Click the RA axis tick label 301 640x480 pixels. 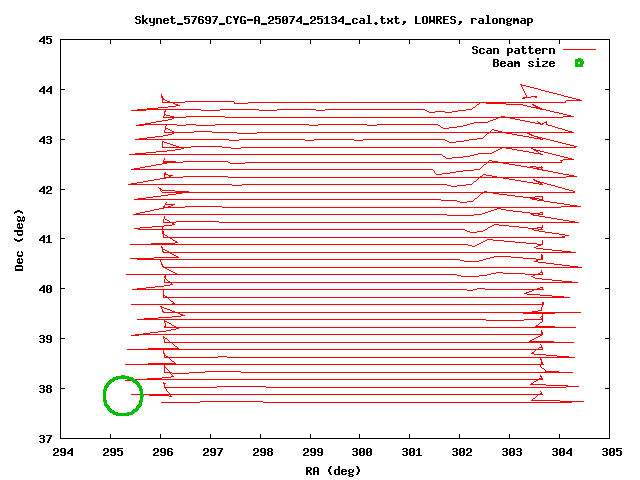[x=411, y=452]
